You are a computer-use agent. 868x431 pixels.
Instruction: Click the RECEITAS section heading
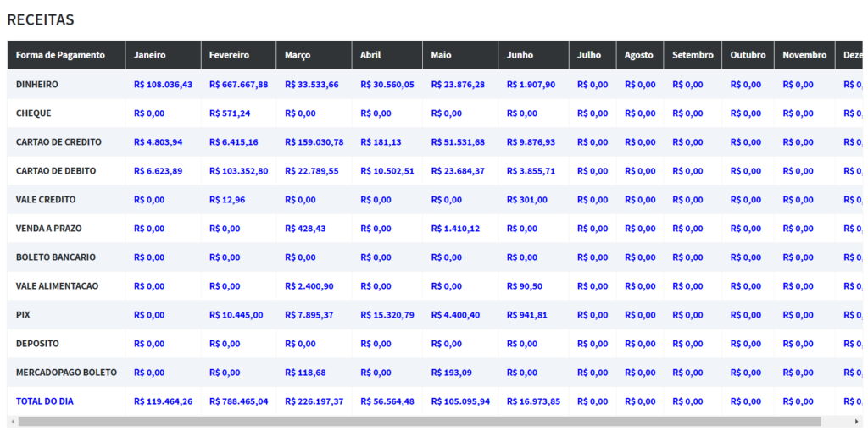point(41,19)
